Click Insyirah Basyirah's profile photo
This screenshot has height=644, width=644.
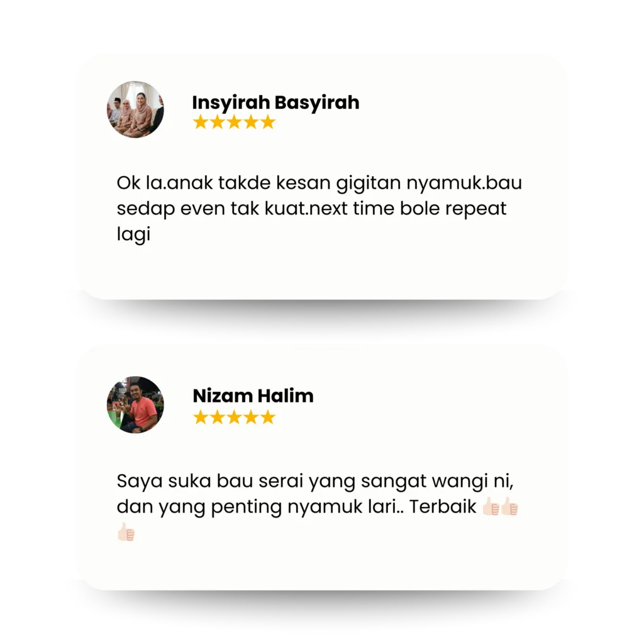[135, 109]
